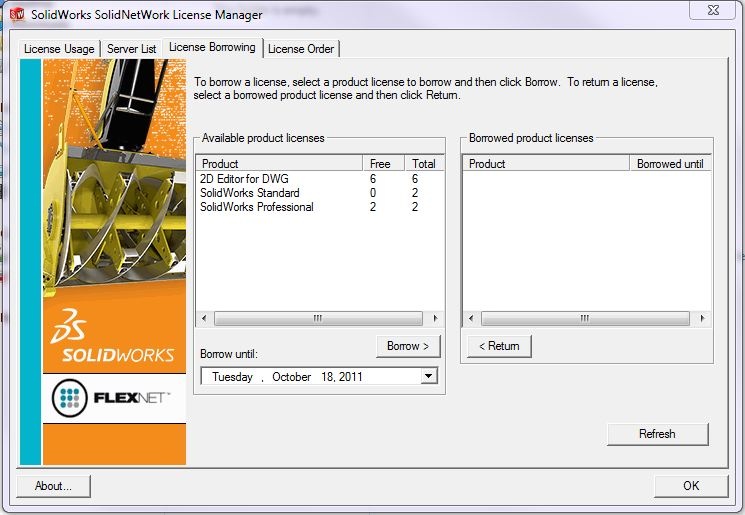
Task: Switch to the License Usage tab
Action: click(x=59, y=49)
